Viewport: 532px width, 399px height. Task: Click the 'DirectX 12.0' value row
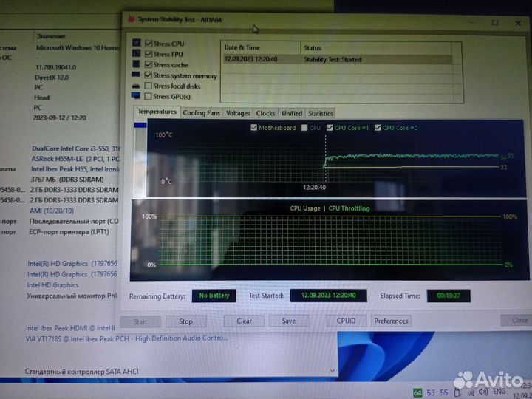(52, 78)
